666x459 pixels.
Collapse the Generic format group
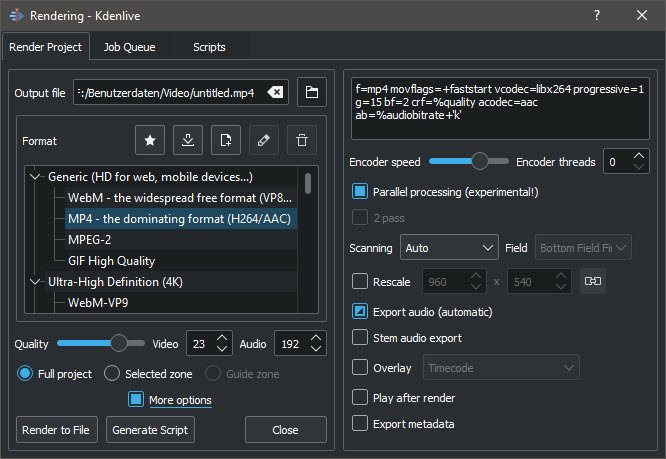(x=36, y=176)
